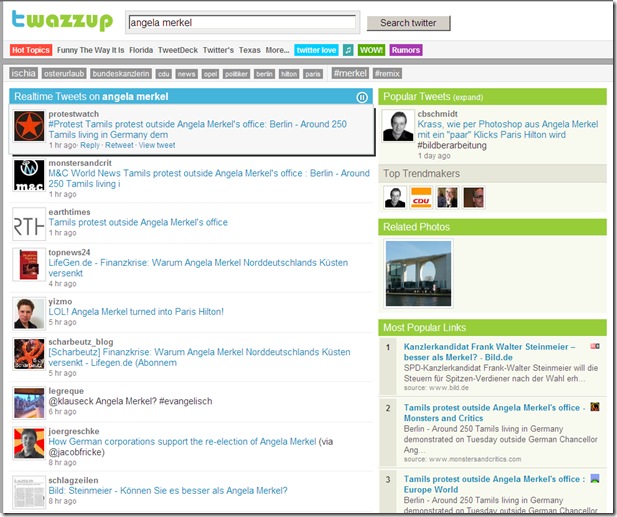The height and width of the screenshot is (517, 617).
Task: Open the Texas hot topic
Action: click(x=249, y=50)
